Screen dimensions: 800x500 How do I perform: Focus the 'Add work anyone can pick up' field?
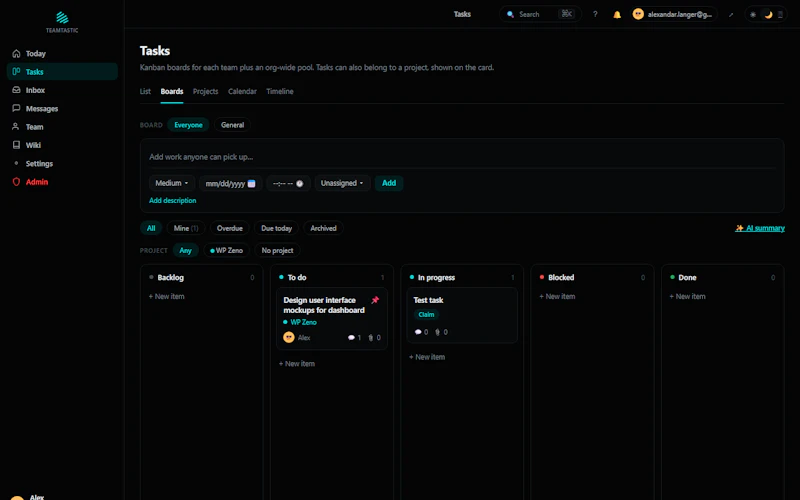point(462,157)
